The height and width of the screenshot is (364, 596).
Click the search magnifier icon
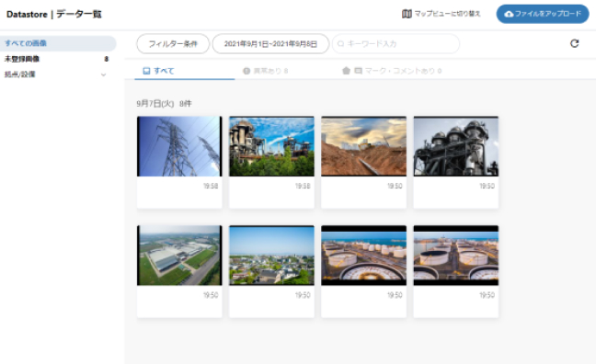click(341, 44)
